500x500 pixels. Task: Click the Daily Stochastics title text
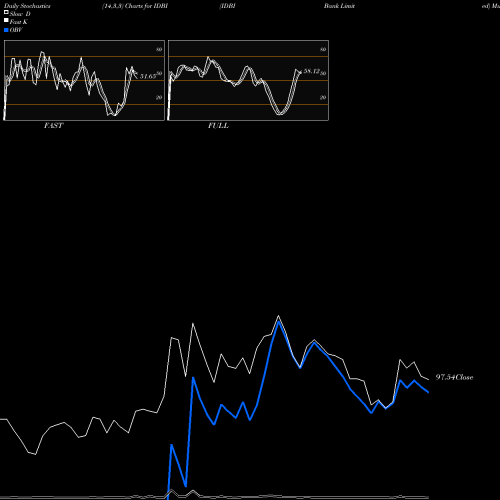[27, 6]
